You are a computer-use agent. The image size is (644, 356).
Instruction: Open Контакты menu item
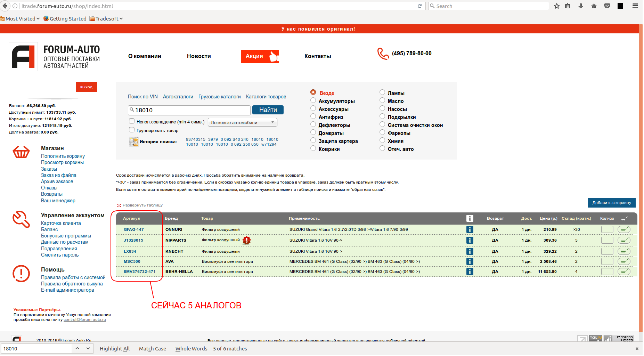coord(318,56)
